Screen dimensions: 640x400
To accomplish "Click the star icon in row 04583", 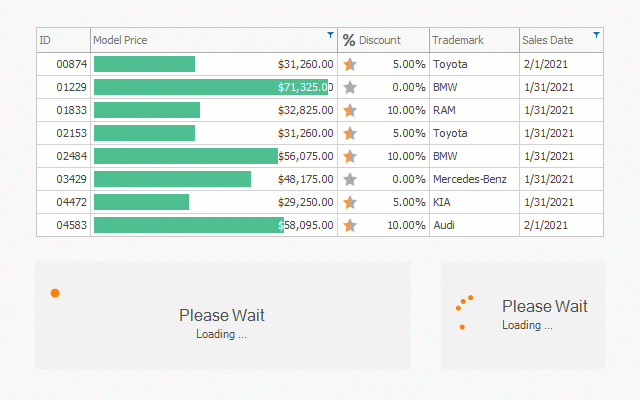I will point(350,225).
